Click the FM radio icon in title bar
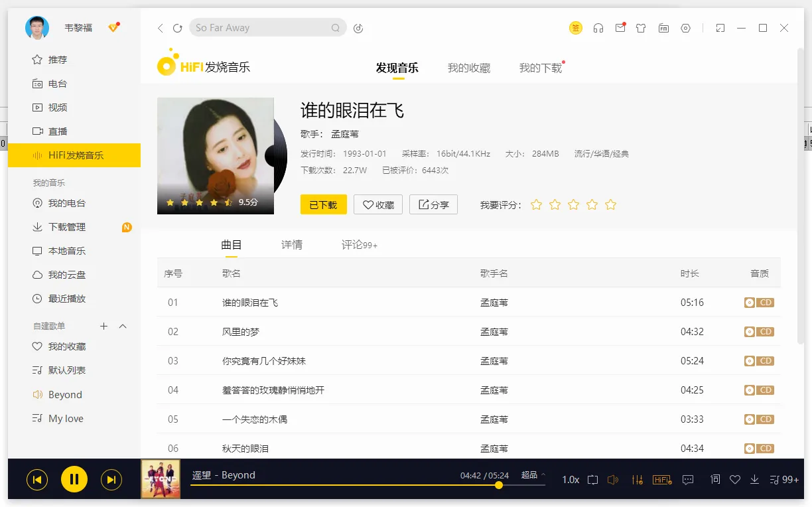 click(663, 28)
